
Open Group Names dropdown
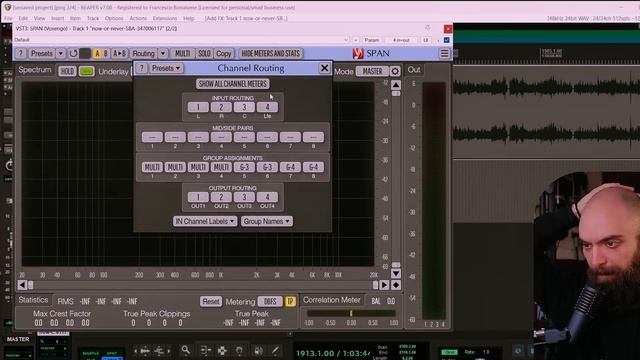(x=267, y=221)
